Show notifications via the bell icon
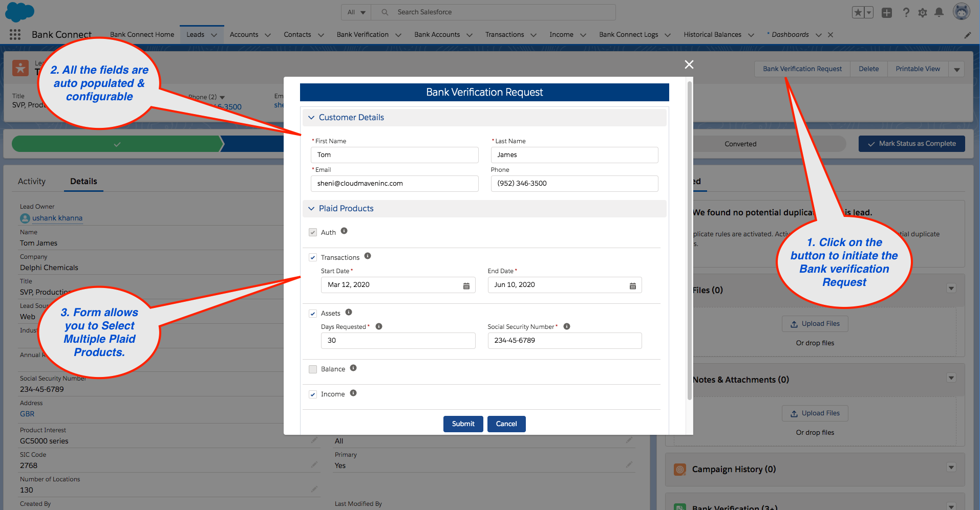Viewport: 980px width, 510px height. point(940,12)
